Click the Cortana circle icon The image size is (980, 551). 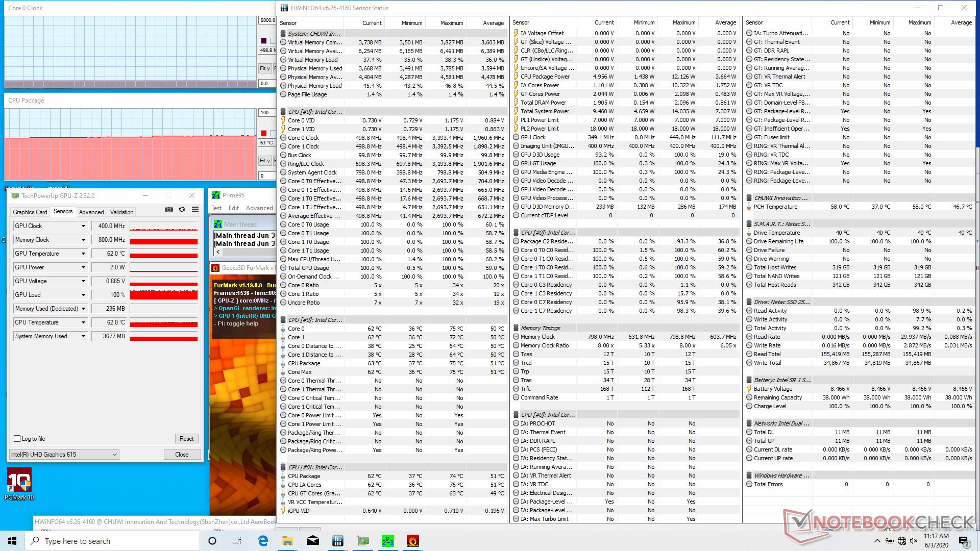[212, 541]
